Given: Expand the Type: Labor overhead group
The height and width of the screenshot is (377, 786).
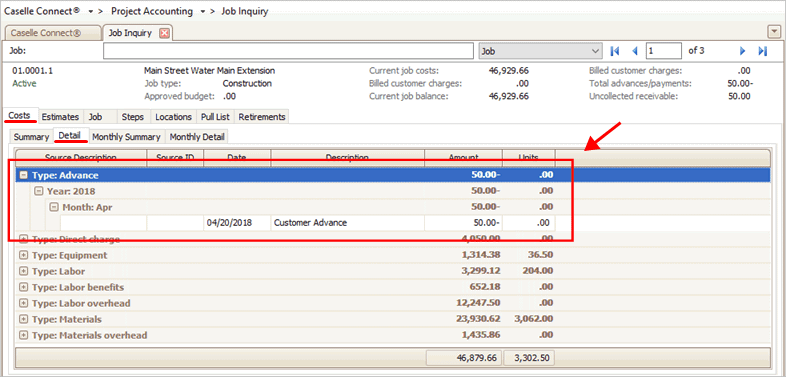Looking at the screenshot, I should (23, 303).
